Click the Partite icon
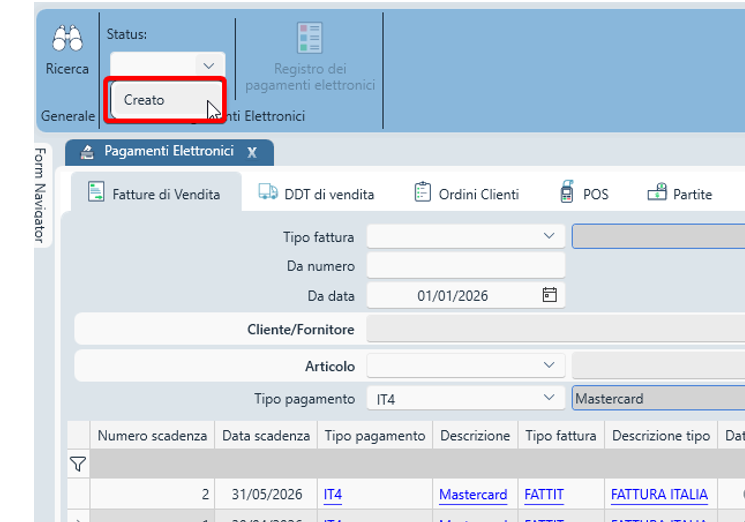The width and height of the screenshot is (745, 522). (657, 192)
